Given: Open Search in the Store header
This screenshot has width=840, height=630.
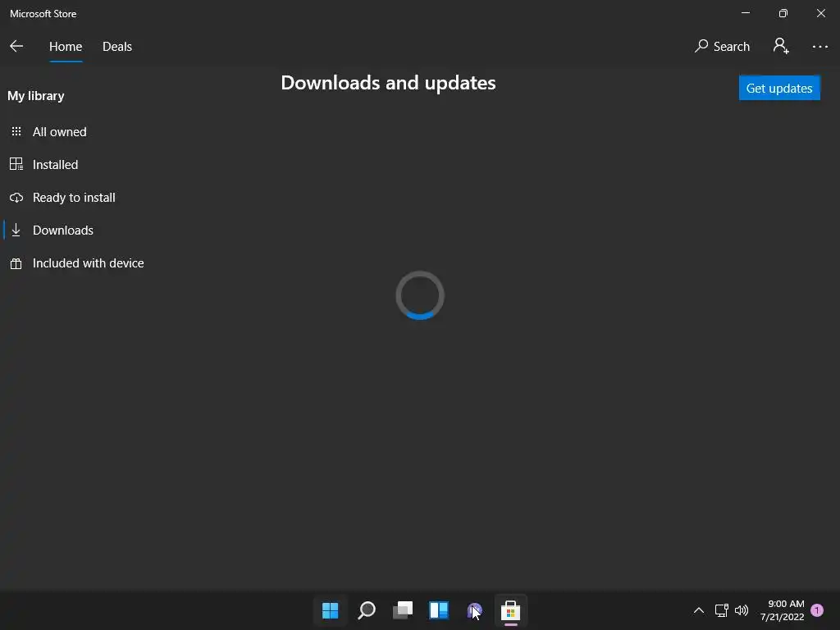Looking at the screenshot, I should (x=722, y=47).
